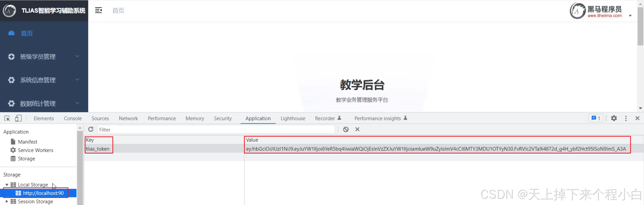Switch to the Lighthouse tab
The image size is (644, 205).
point(293,118)
